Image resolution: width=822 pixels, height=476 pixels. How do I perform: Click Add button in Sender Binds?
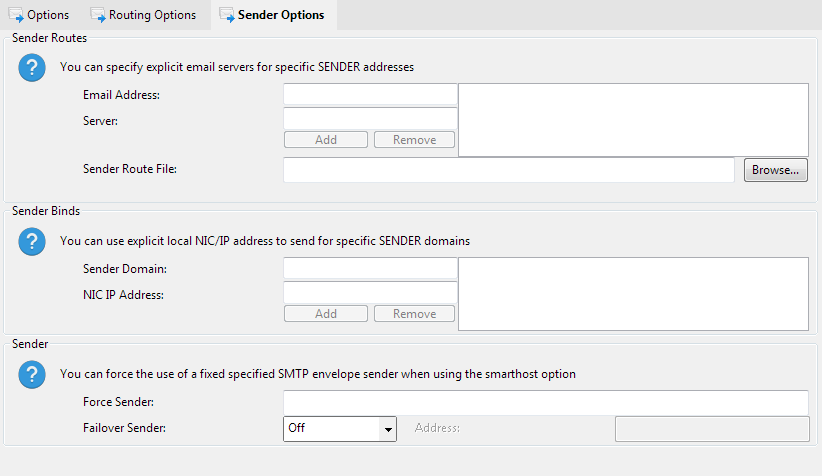[326, 314]
